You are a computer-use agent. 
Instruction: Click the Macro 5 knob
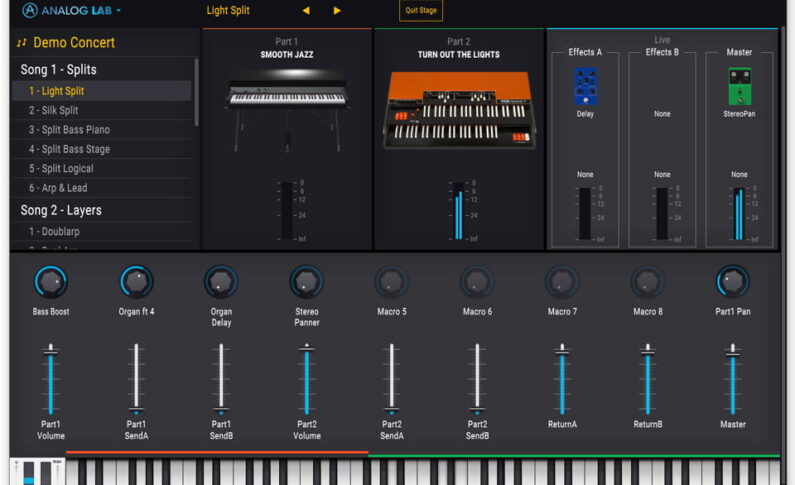click(x=391, y=282)
